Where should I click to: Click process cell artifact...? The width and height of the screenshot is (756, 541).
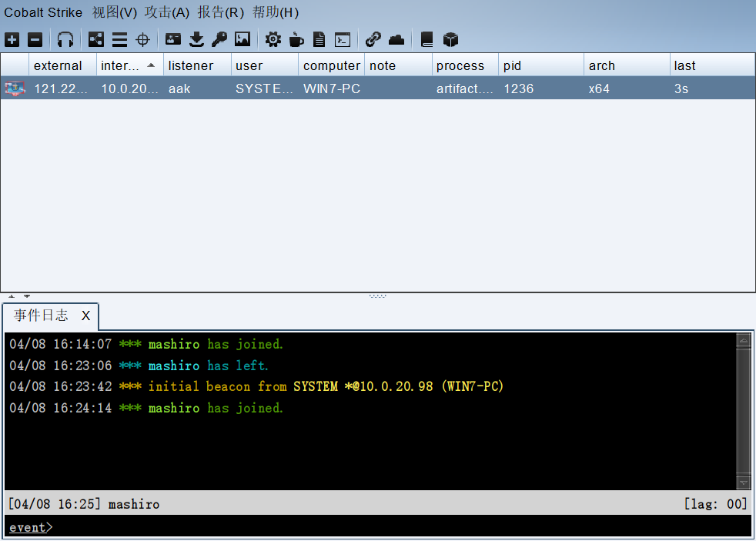[465, 89]
